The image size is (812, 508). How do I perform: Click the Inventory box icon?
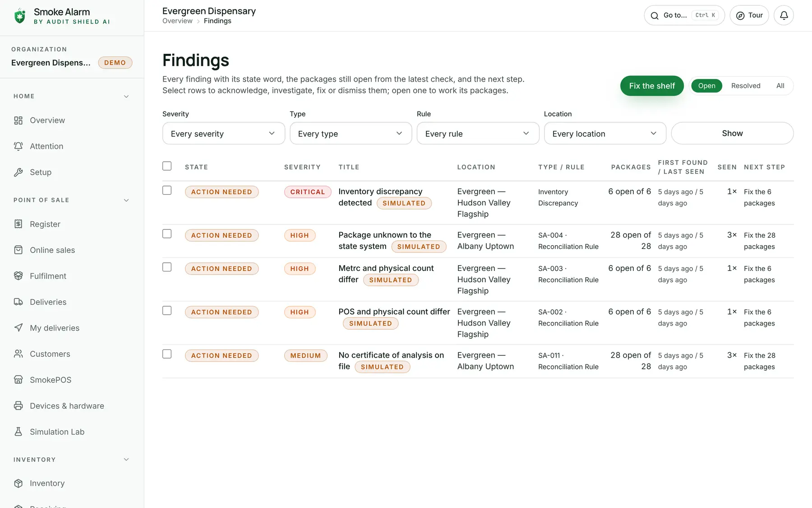click(x=18, y=484)
